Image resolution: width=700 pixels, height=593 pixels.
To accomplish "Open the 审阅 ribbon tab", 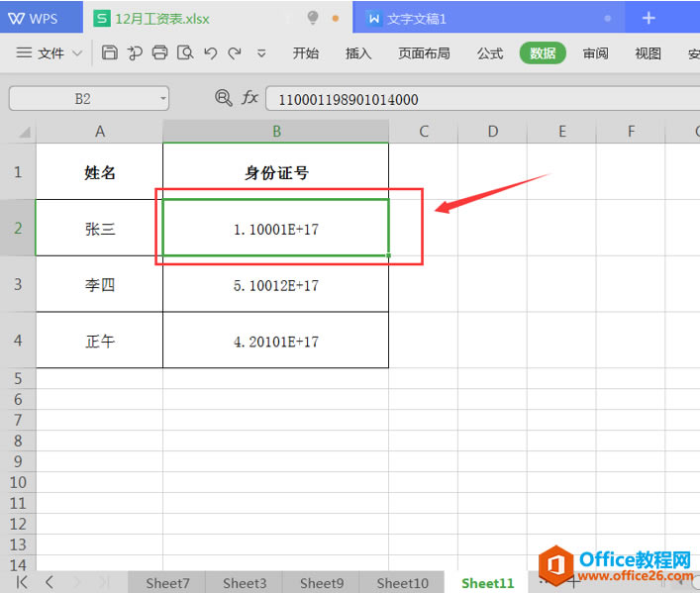I will (595, 53).
